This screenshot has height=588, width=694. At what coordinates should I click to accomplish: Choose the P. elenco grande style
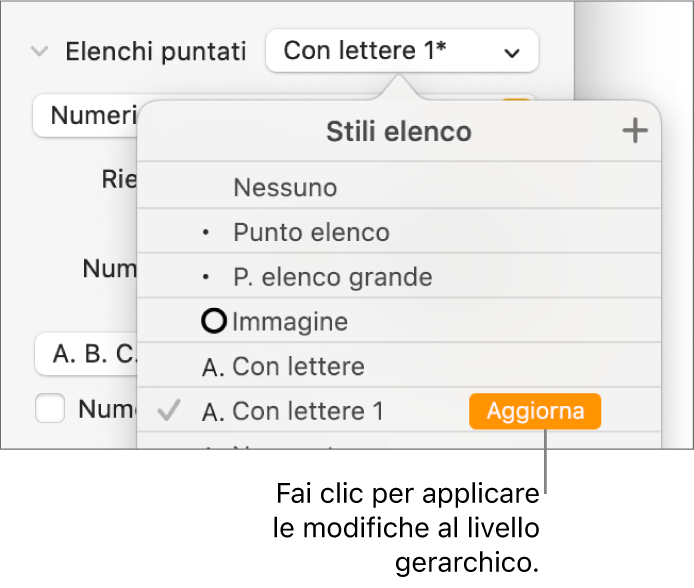coord(399,277)
